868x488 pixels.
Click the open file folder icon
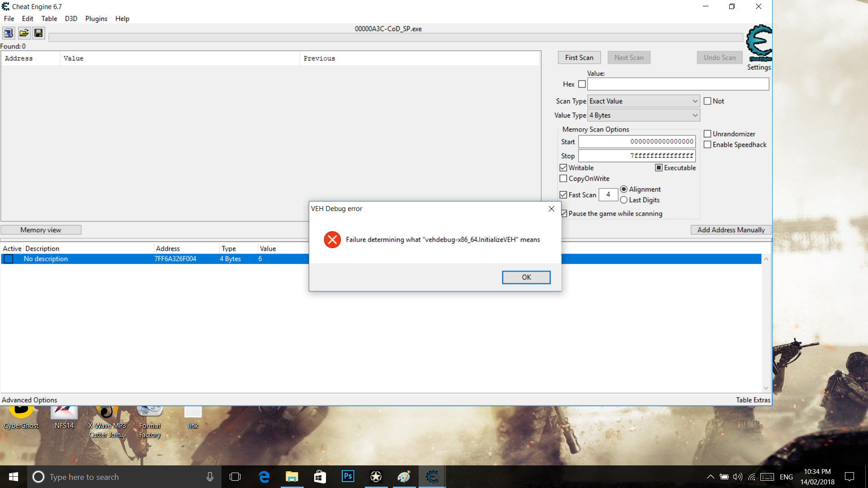(x=24, y=33)
